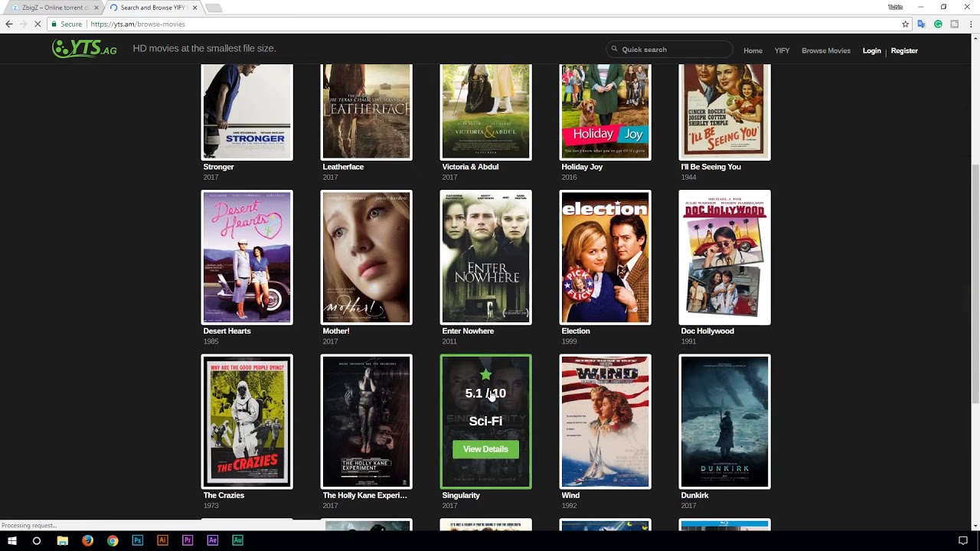Open the Doc Hollywood poster
980x551 pixels.
(x=724, y=257)
